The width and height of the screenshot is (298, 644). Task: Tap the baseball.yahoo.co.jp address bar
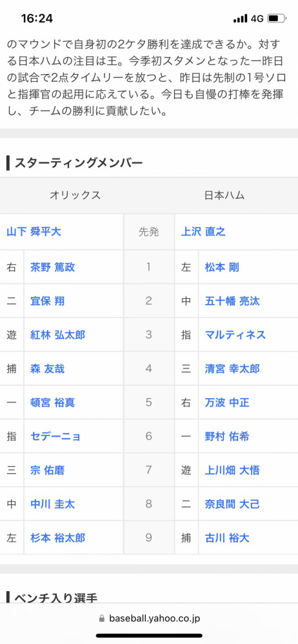149,618
